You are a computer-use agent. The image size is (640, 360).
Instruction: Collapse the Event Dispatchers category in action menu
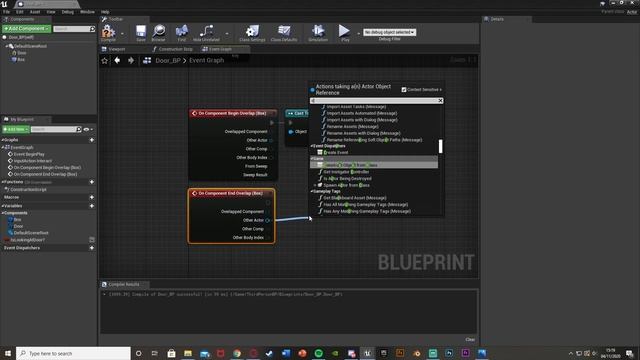tap(312, 146)
